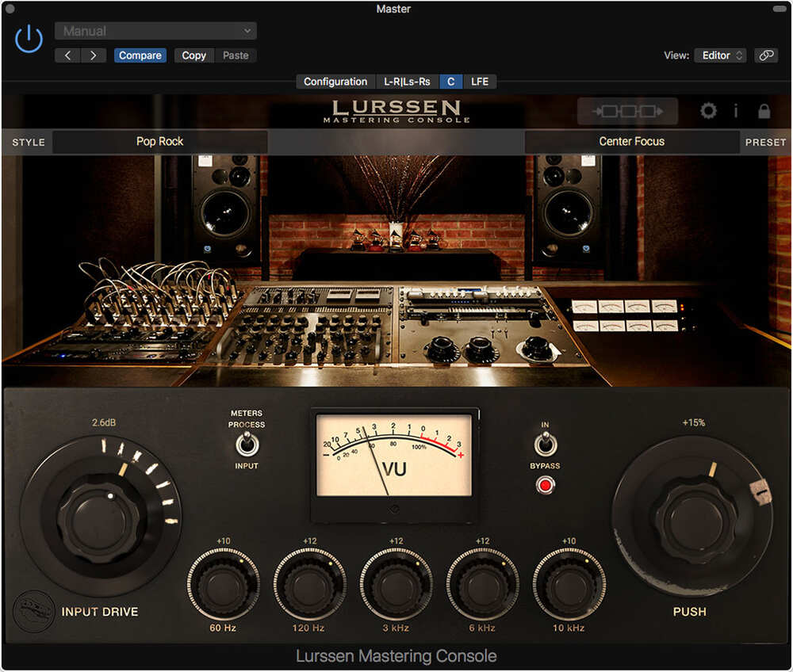Click the Copy button
The width and height of the screenshot is (793, 672).
(193, 55)
